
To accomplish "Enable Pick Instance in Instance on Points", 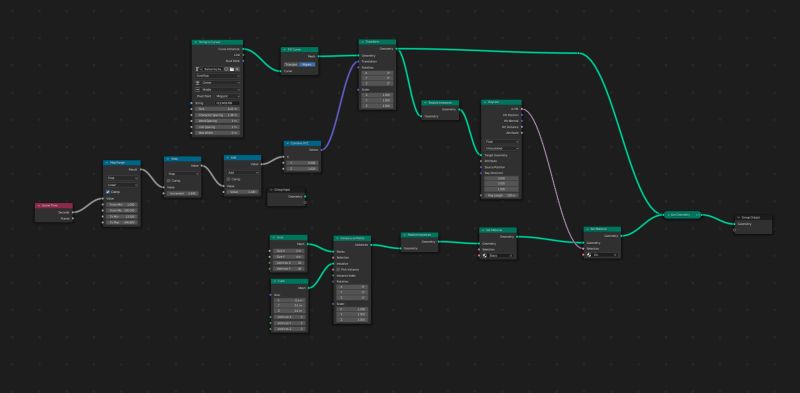I will 339,269.
